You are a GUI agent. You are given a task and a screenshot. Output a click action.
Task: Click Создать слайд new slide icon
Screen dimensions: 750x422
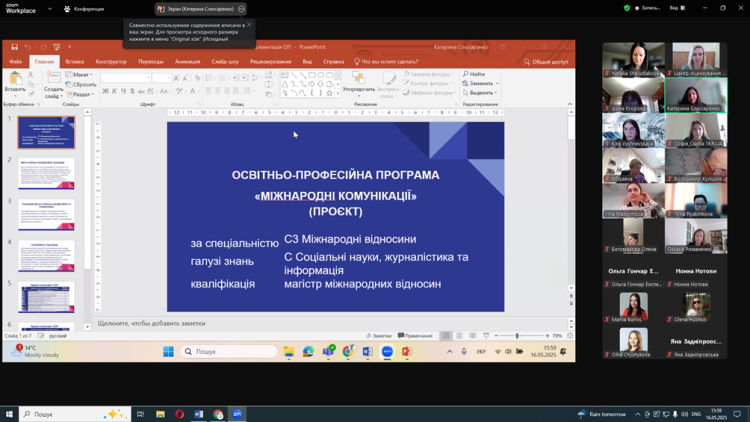click(x=53, y=82)
